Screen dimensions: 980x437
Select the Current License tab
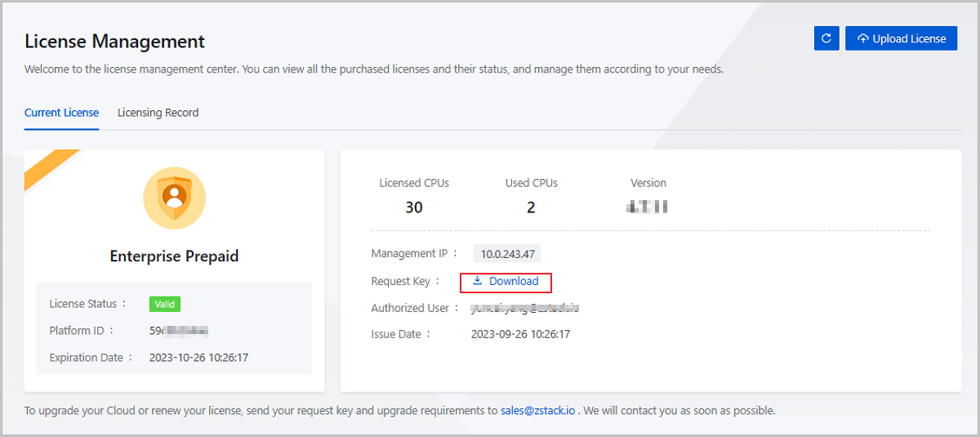[61, 113]
